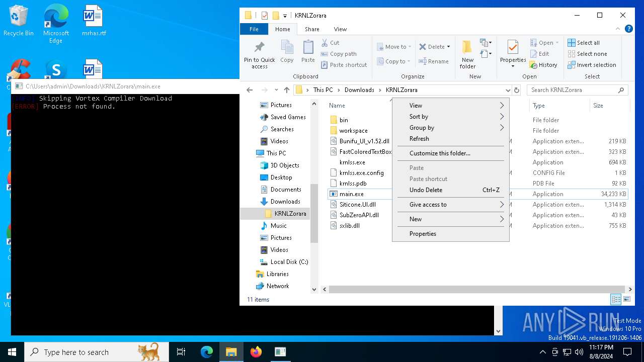The width and height of the screenshot is (644, 362).
Task: Click Copy path in ribbon
Action: 339,54
